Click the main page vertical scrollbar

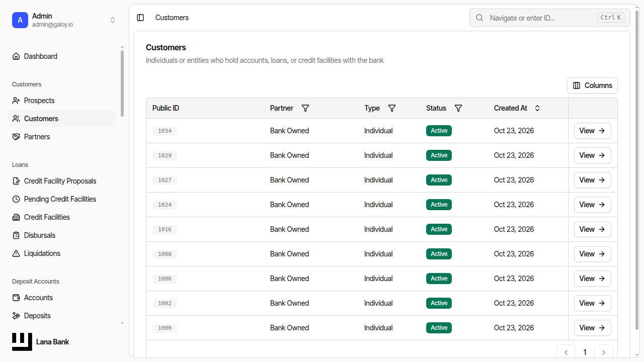pos(637,170)
